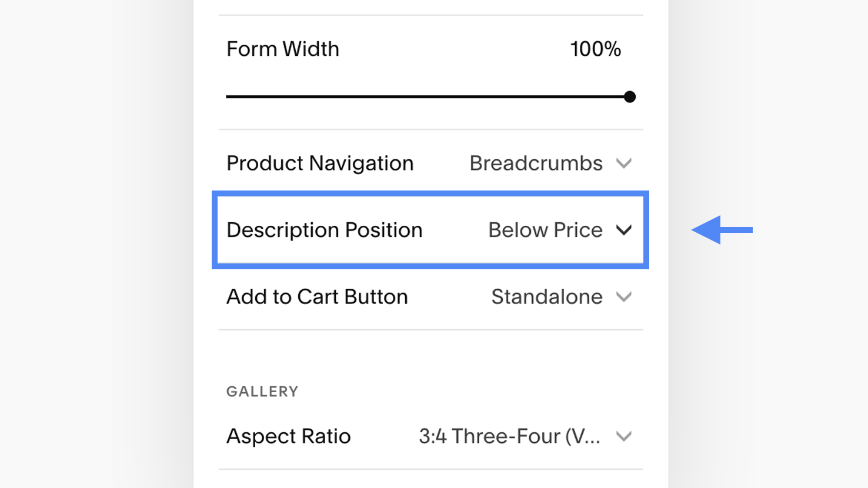Click the 100% Form Width value
This screenshot has height=488, width=868.
click(595, 49)
